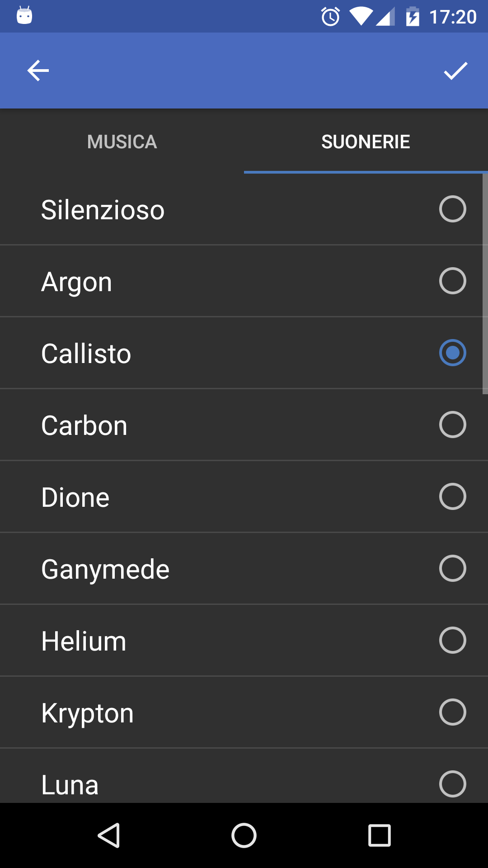Screen dimensions: 488x868
Task: Switch to the MUSICA tab
Action: (x=122, y=142)
